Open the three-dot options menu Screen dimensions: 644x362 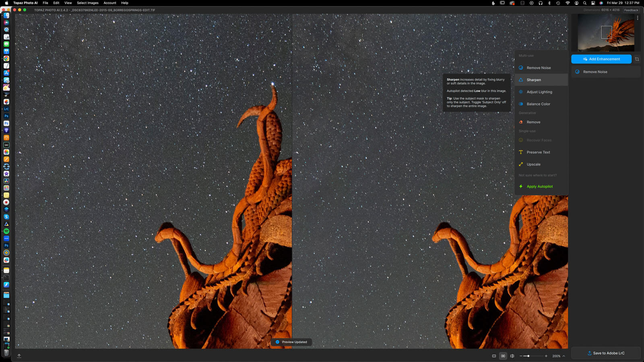pyautogui.click(x=638, y=18)
